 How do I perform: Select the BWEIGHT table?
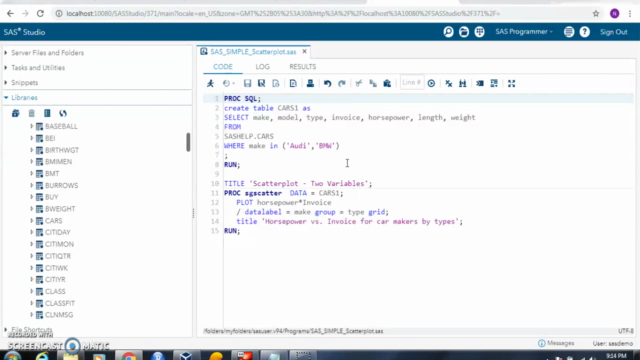(60, 209)
